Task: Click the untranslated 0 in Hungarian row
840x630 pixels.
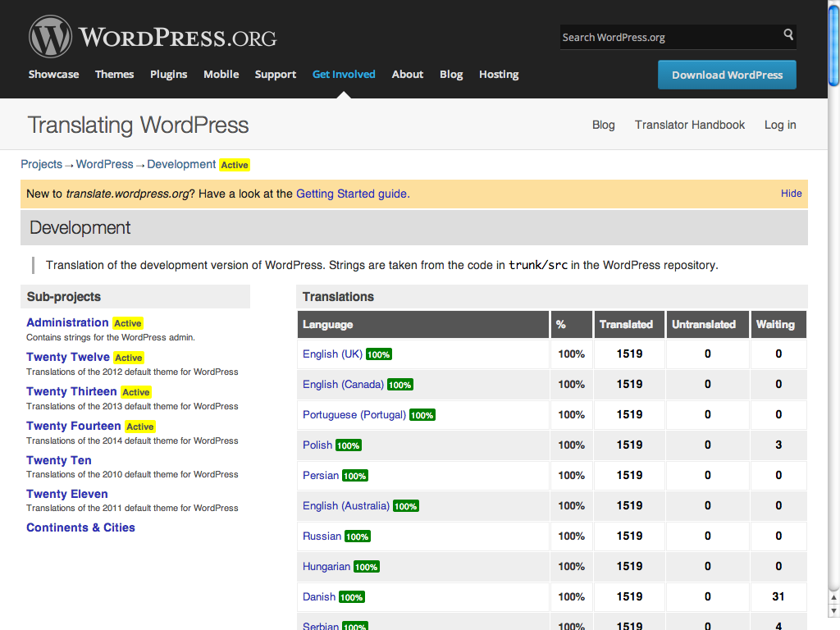Action: click(708, 567)
